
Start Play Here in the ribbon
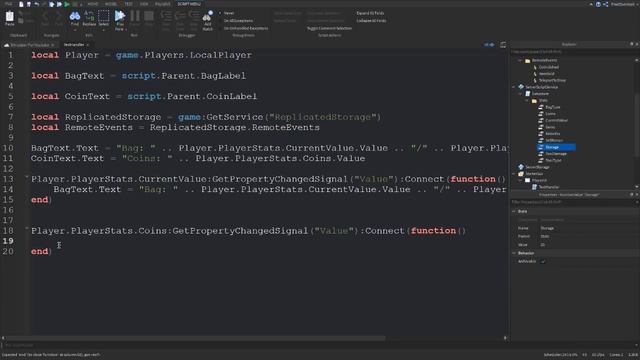tap(120, 17)
